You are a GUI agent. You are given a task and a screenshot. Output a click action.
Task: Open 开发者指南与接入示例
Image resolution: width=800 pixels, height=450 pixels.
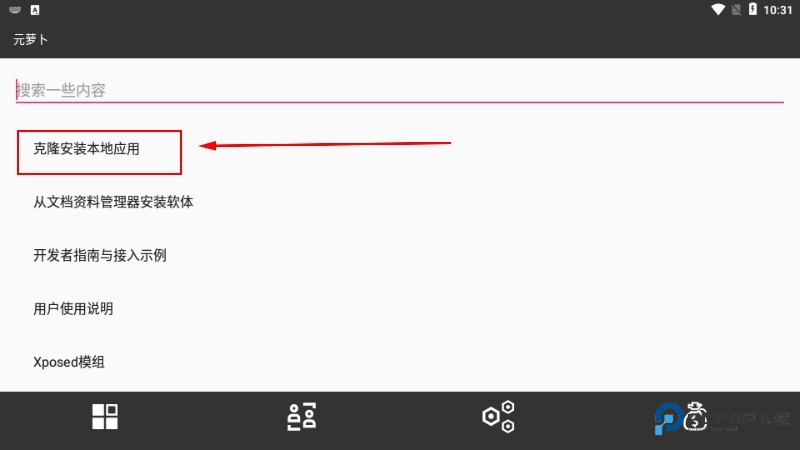[x=100, y=255]
